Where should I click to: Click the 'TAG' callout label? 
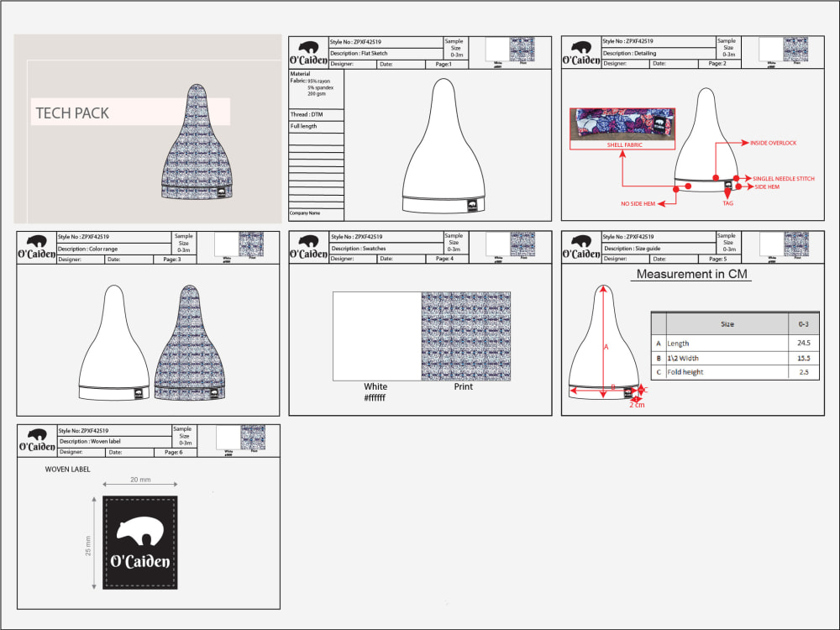click(x=727, y=203)
